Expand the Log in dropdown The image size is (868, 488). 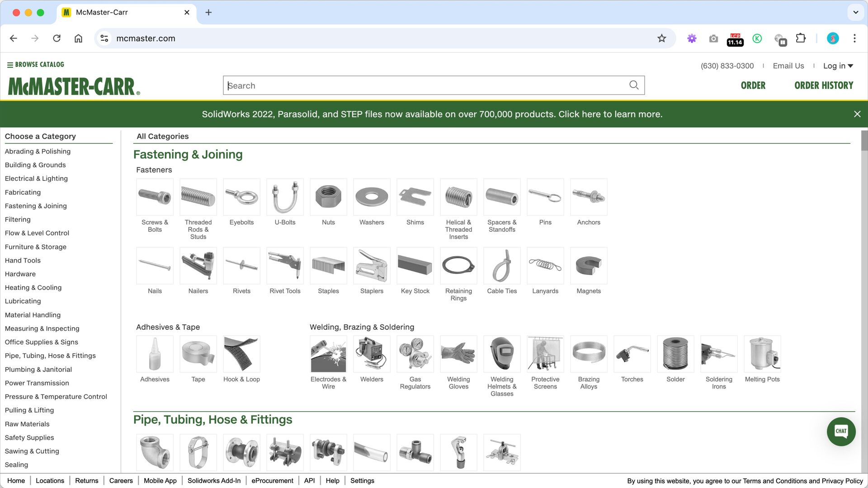838,66
